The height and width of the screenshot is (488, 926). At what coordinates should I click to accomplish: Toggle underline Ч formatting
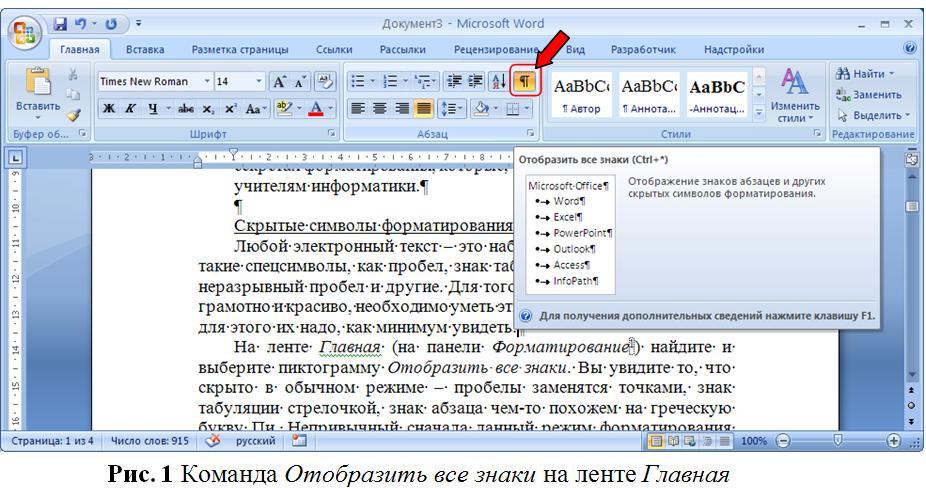(153, 109)
